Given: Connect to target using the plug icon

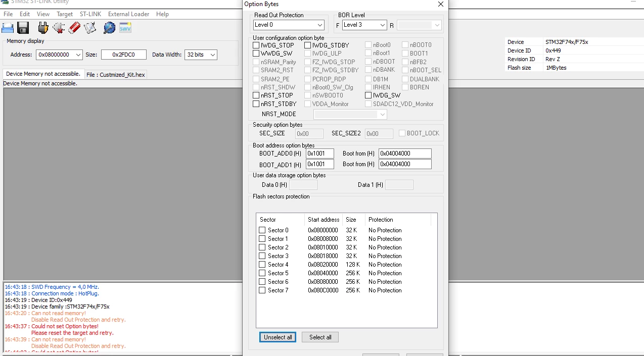Looking at the screenshot, I should tap(43, 28).
